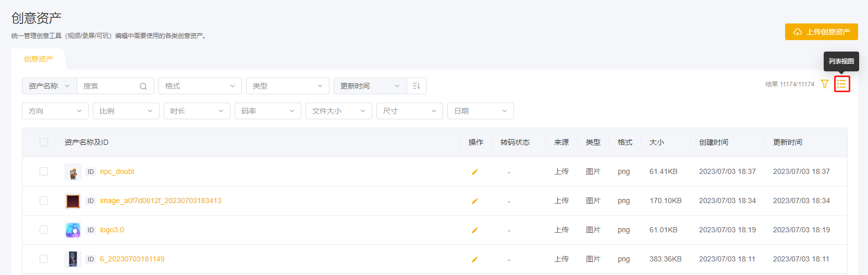Viewport: 868px width, 275px height.
Task: Open the filter funnel icon
Action: tap(825, 84)
